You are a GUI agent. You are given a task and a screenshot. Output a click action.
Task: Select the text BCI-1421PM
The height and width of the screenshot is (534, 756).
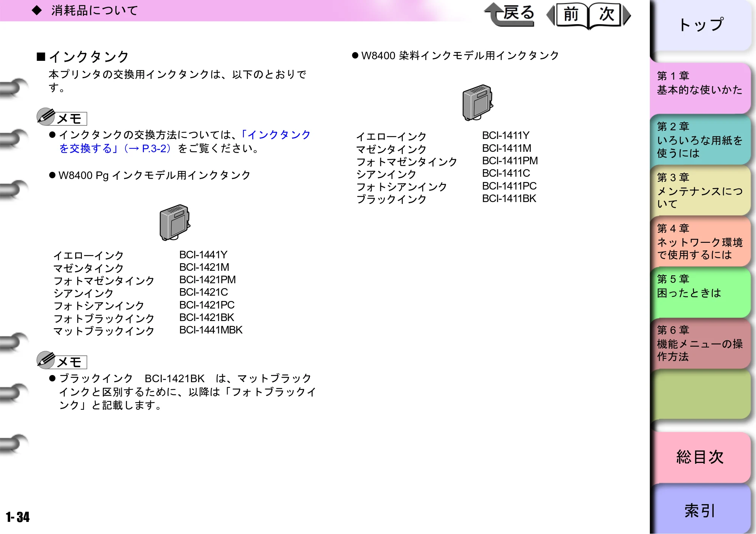[208, 280]
